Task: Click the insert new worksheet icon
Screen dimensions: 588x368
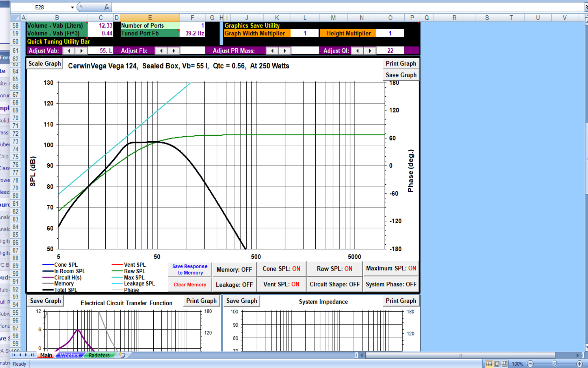Action: (x=122, y=355)
